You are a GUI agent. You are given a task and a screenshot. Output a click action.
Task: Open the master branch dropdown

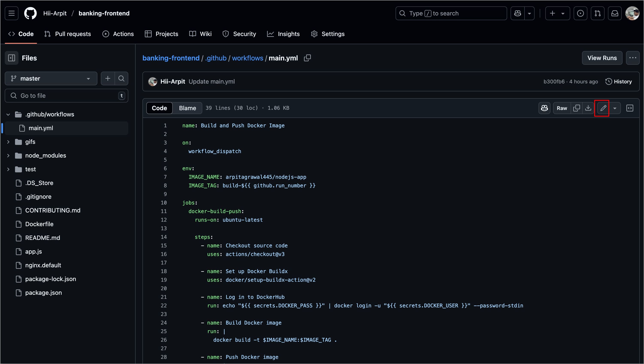(51, 78)
